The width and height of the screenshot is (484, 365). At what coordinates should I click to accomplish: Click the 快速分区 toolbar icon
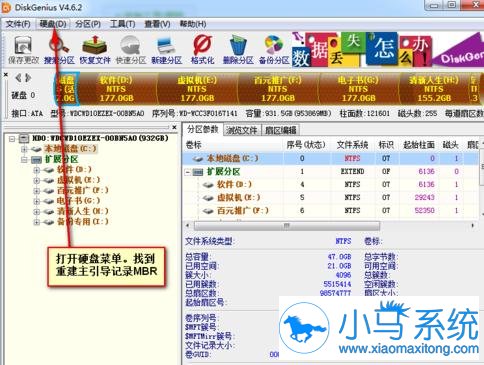pos(131,50)
